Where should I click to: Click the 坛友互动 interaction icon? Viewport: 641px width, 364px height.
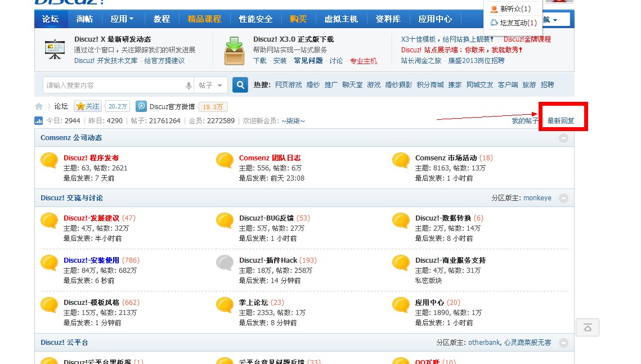[x=494, y=23]
